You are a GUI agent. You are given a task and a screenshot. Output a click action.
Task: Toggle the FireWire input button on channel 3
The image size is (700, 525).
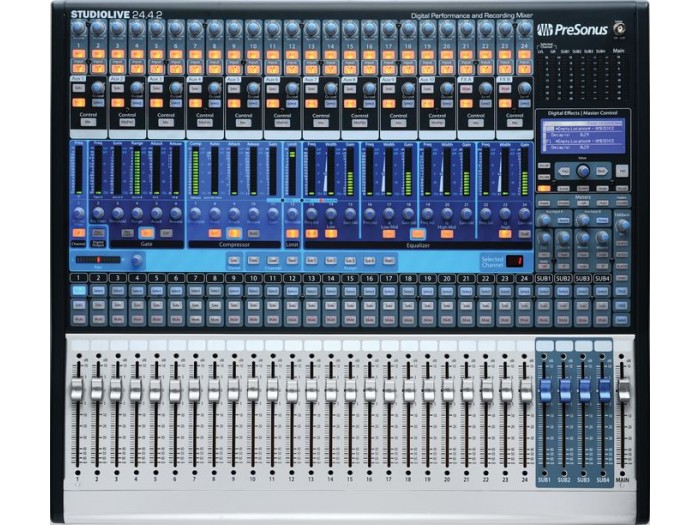pos(118,69)
